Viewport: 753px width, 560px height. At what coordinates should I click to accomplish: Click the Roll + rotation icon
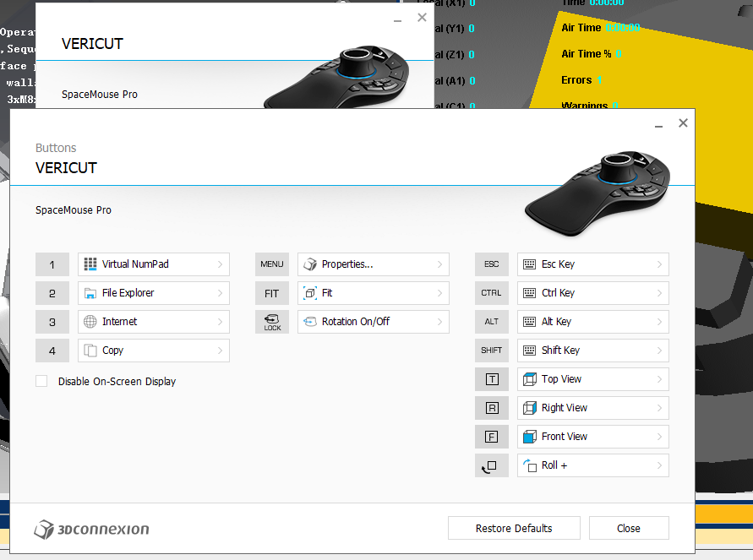click(529, 465)
